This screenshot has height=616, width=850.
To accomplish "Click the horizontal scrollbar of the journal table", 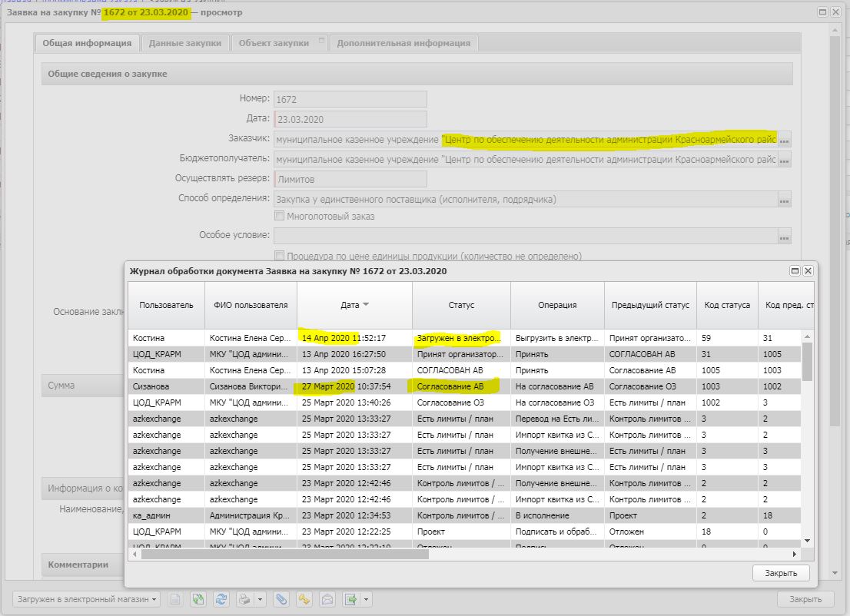I will [x=284, y=554].
